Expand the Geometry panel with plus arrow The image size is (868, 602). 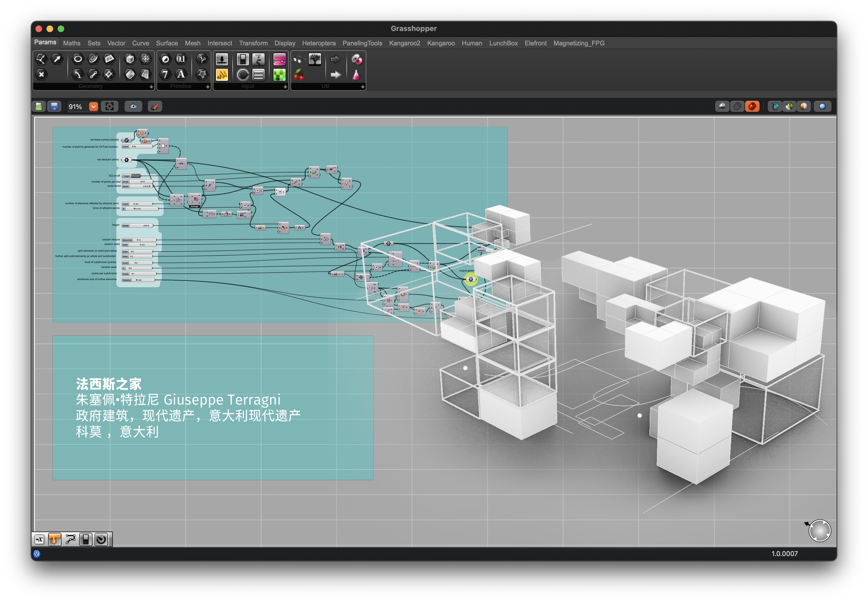click(151, 87)
